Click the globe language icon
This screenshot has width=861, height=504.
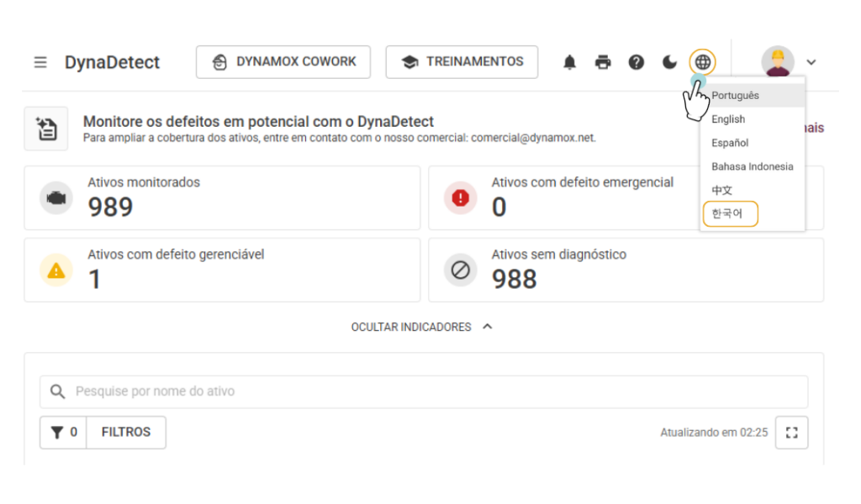click(702, 62)
